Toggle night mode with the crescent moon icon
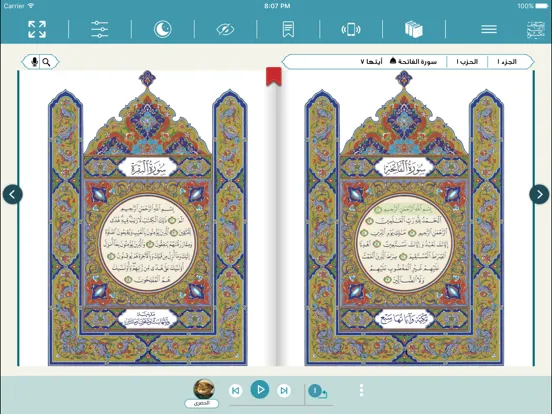Viewport: 552px width, 414px height. point(163,29)
